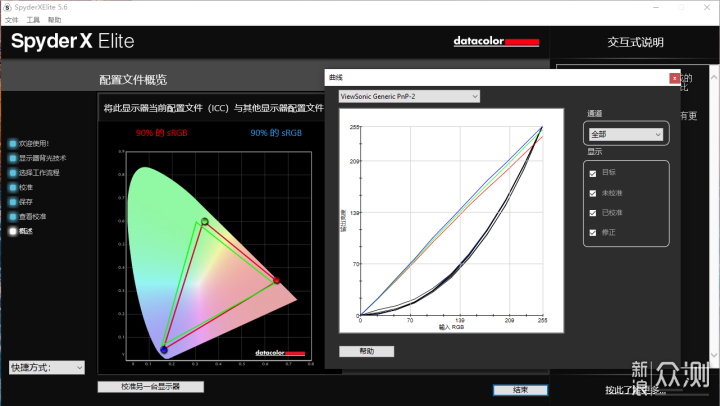Viewport: 720px width, 406px height.
Task: Jump to the 选择工作流程 step
Action: (x=34, y=173)
